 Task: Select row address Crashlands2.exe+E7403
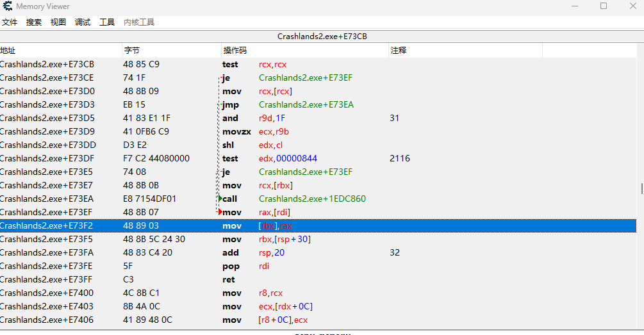tap(47, 307)
